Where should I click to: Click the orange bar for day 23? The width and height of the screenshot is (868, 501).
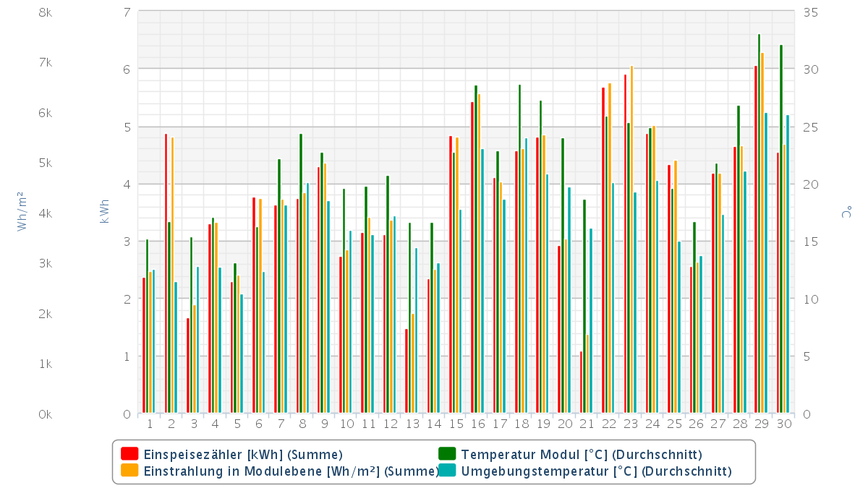631,239
